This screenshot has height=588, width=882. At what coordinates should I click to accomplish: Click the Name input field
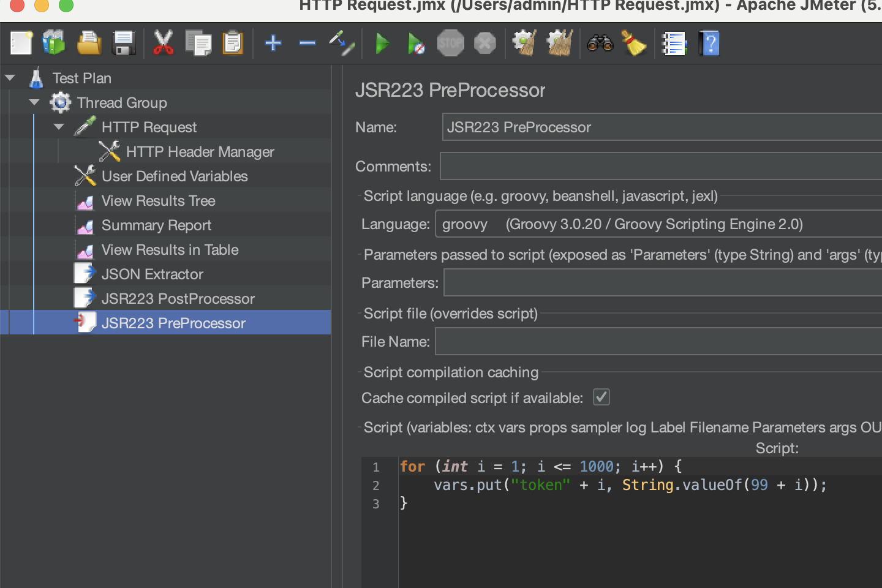[x=662, y=127]
